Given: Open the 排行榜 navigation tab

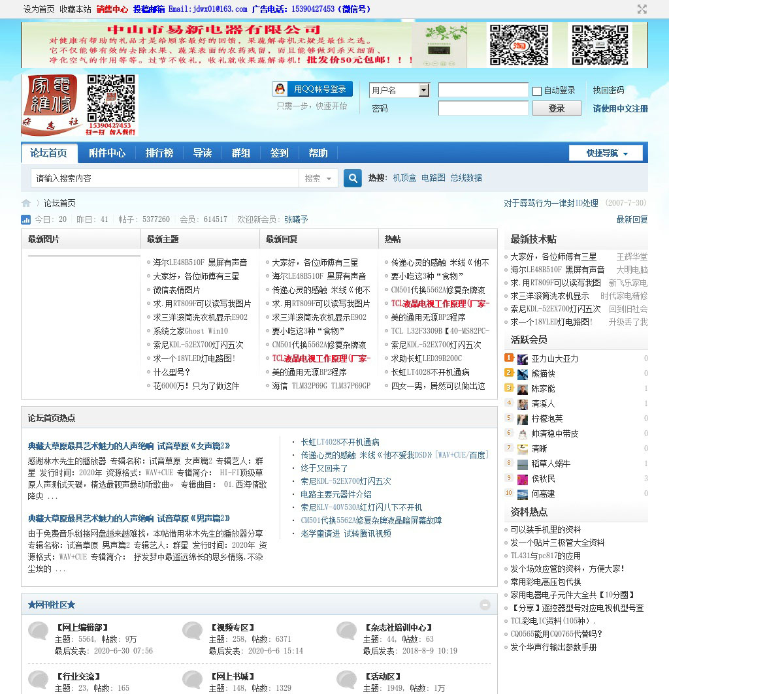Looking at the screenshot, I should tap(159, 153).
